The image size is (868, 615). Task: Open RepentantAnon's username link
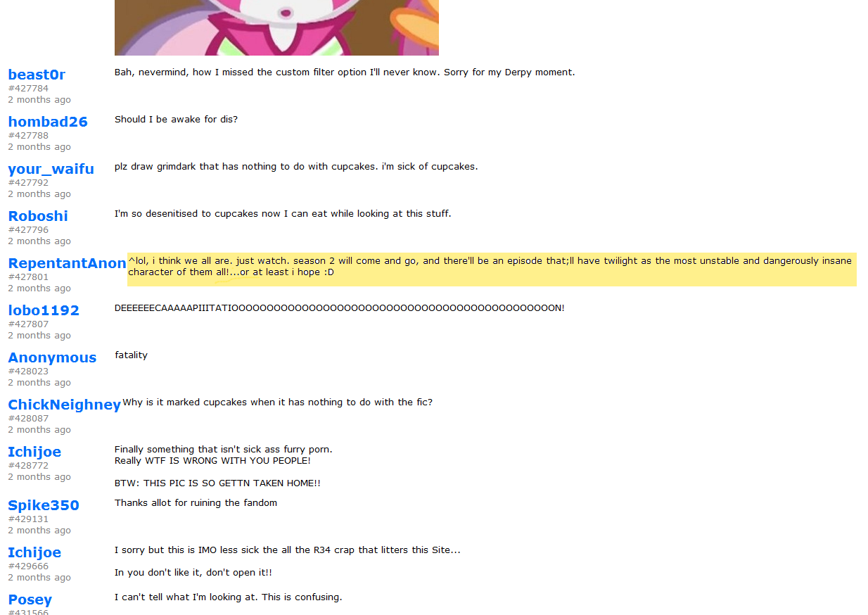[68, 263]
